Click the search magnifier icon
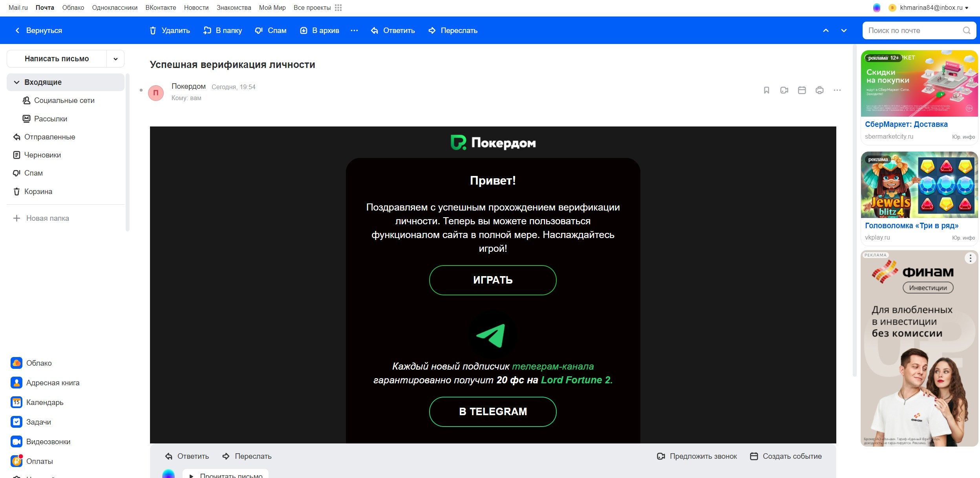The image size is (980, 478). [x=966, y=30]
